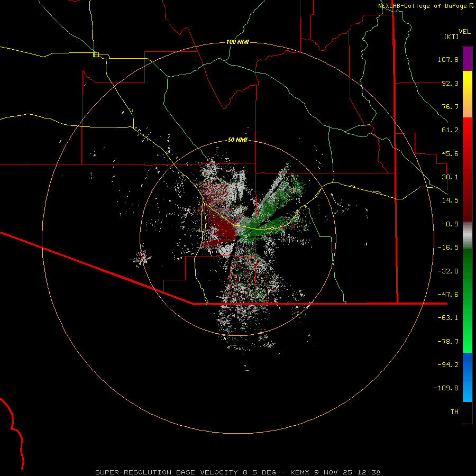Click the TH legend label

click(x=454, y=412)
